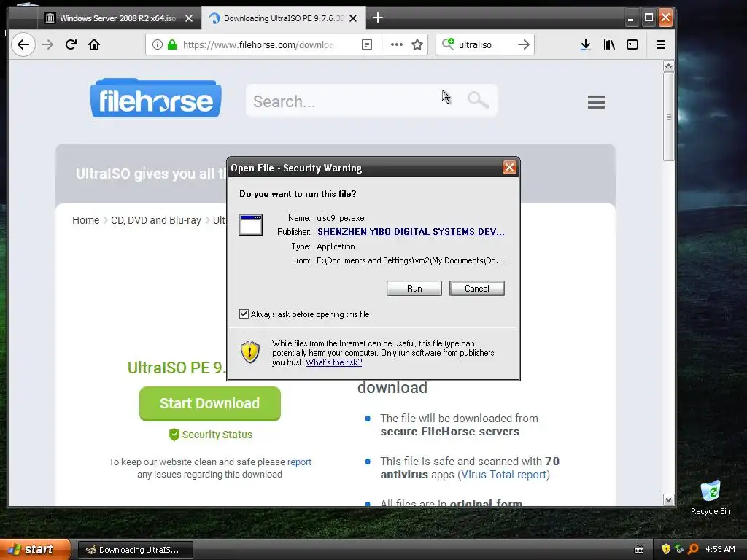Click the network connection tray icon
Image resolution: width=747 pixels, height=560 pixels.
[679, 549]
